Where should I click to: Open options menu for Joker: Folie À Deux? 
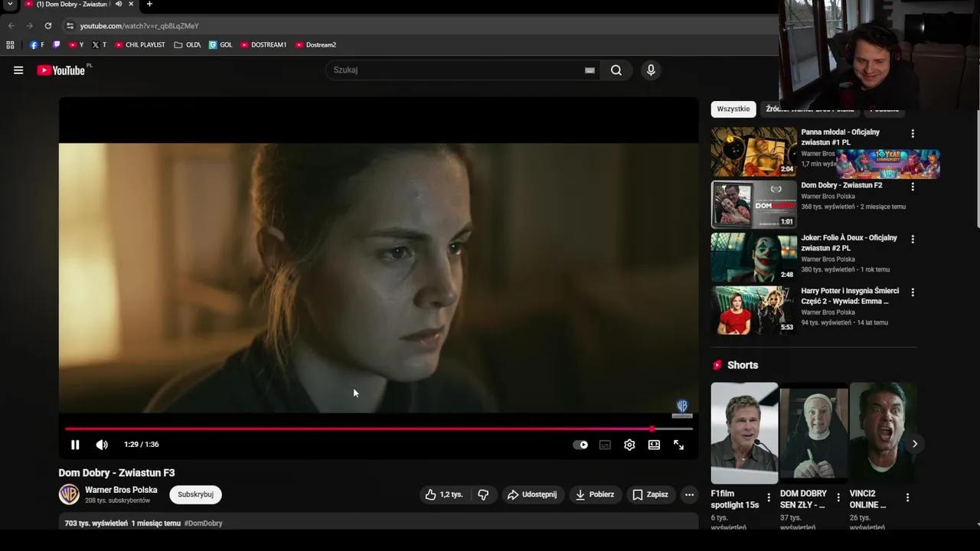click(x=912, y=239)
